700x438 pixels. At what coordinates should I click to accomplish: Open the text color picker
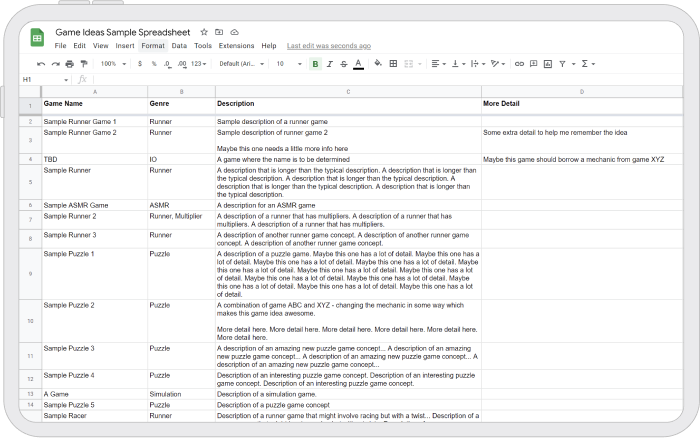(x=358, y=63)
